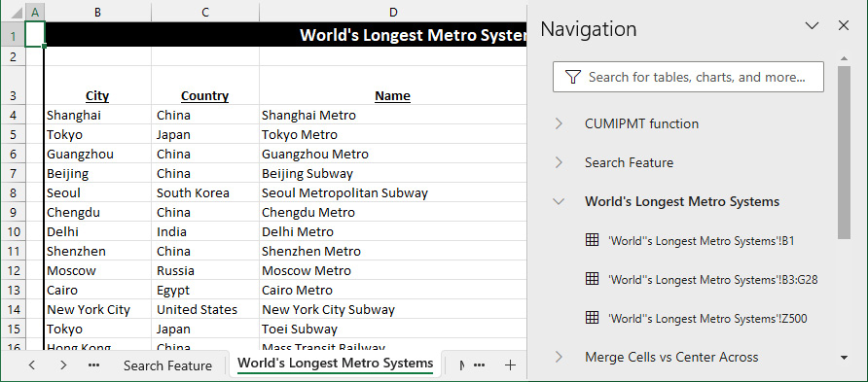Expand Merge Cells vs Center Across node
This screenshot has height=382, width=868.
(x=559, y=357)
